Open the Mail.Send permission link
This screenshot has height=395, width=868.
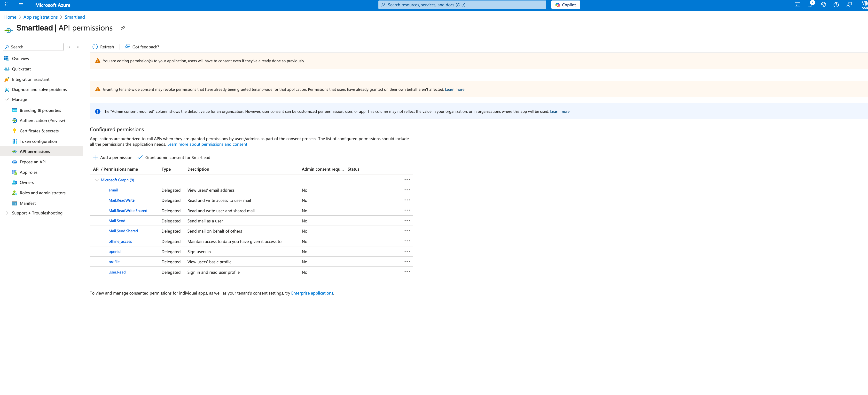(117, 221)
